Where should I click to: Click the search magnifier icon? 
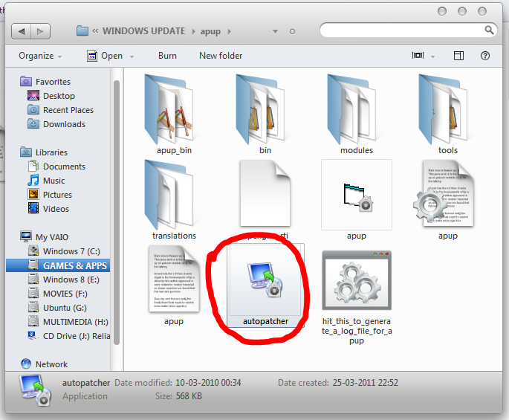(x=489, y=30)
